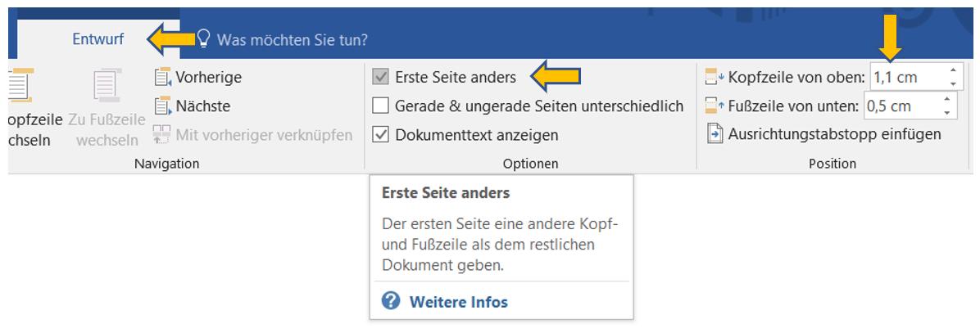Decrease Fußzeile von unten with down arrow
Screen dimensions: 980x333
[946, 112]
